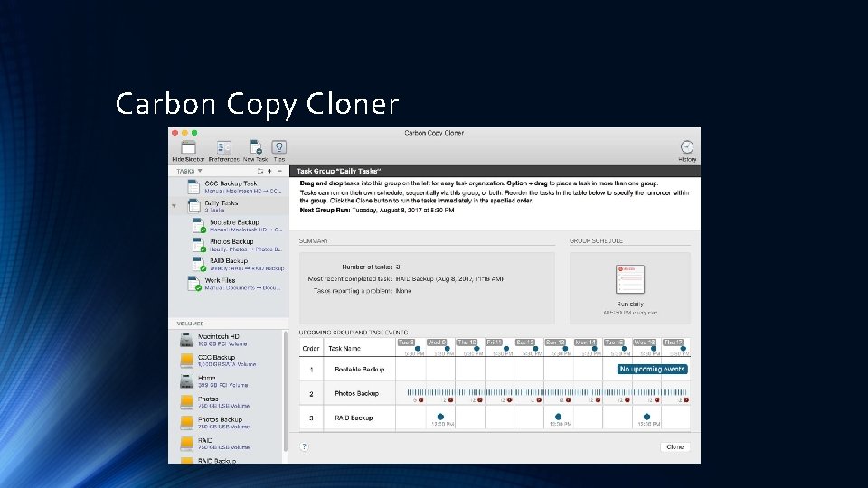
Task: Click the Sun 13 RAID Backup event dot
Action: coord(558,417)
